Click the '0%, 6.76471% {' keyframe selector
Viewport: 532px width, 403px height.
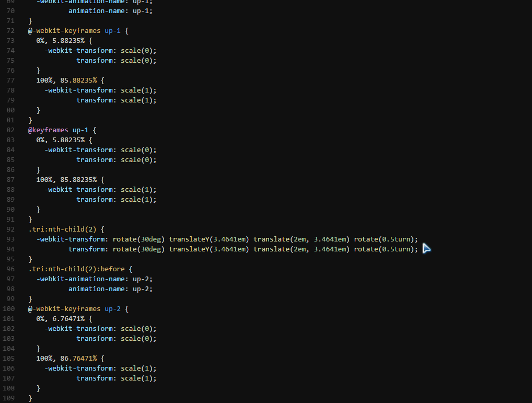(x=64, y=318)
